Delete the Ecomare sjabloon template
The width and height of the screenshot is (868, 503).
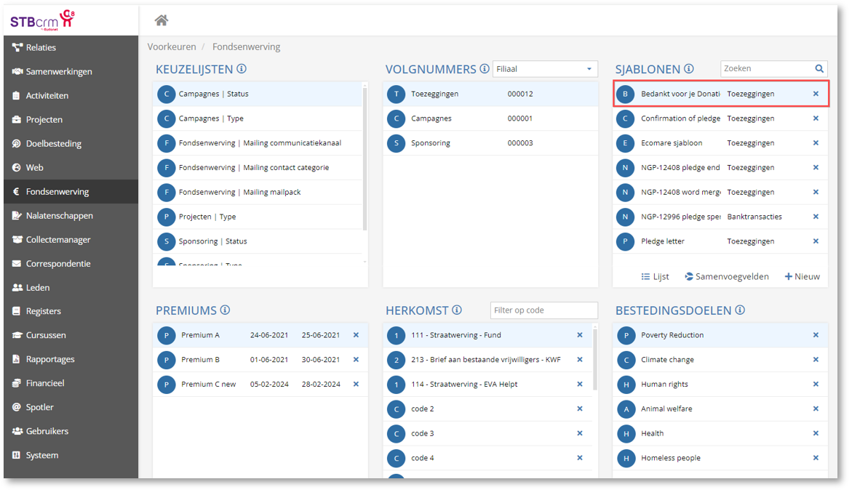tap(816, 142)
